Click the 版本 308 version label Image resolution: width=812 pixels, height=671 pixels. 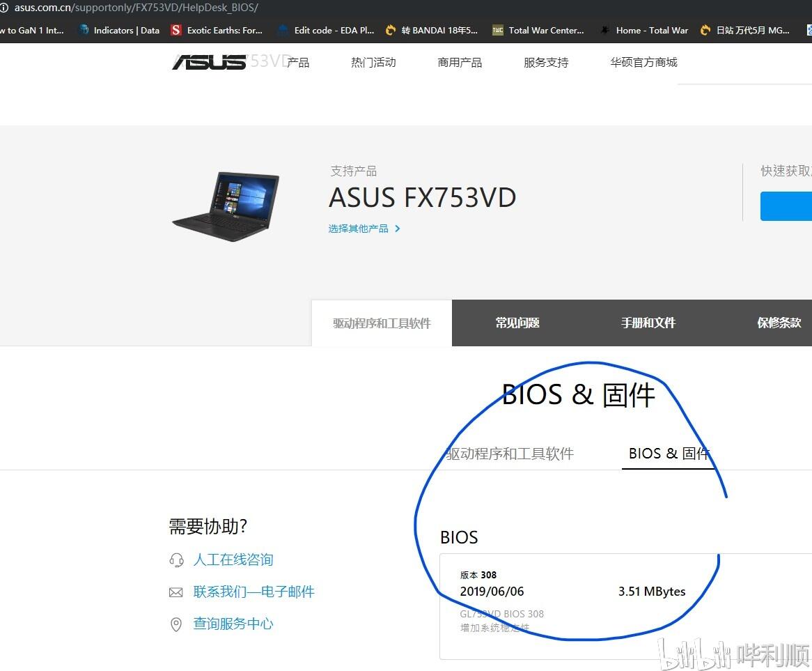pos(478,575)
